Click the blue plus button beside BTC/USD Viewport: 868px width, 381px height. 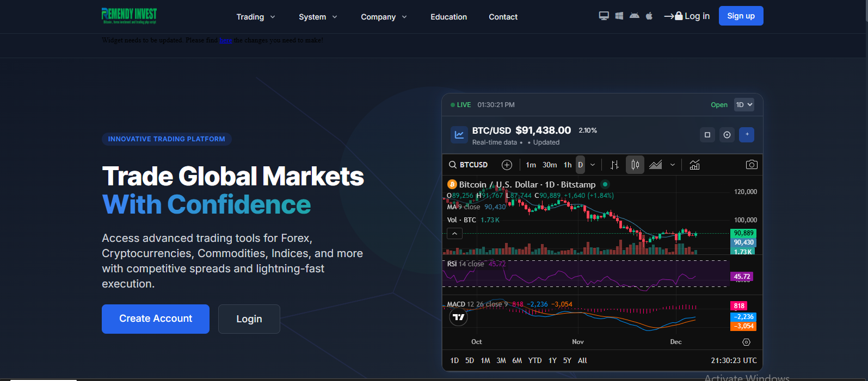[747, 134]
